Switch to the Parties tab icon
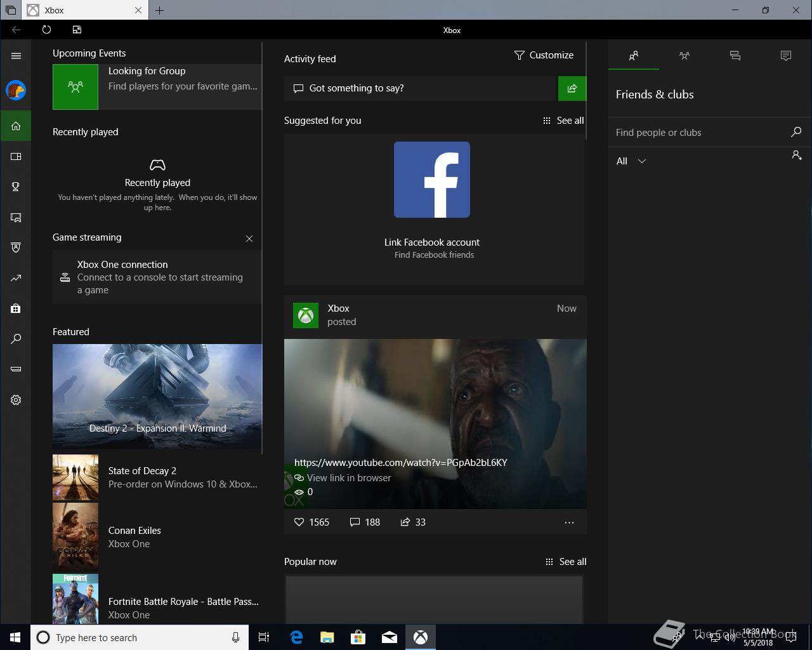Viewport: 812px width, 650px height. (684, 56)
